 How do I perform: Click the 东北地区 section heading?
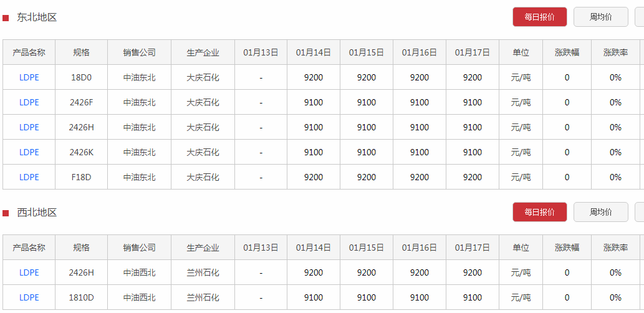(x=37, y=17)
